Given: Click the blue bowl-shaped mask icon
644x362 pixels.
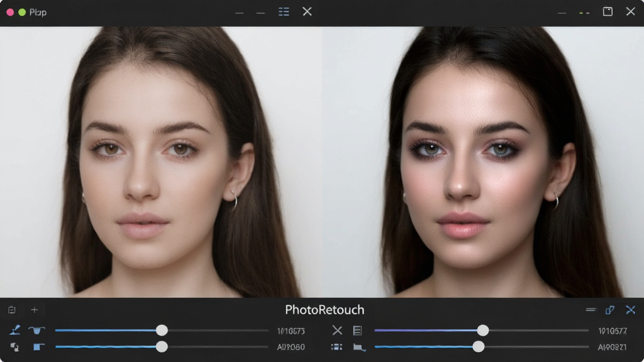Looking at the screenshot, I should (36, 330).
